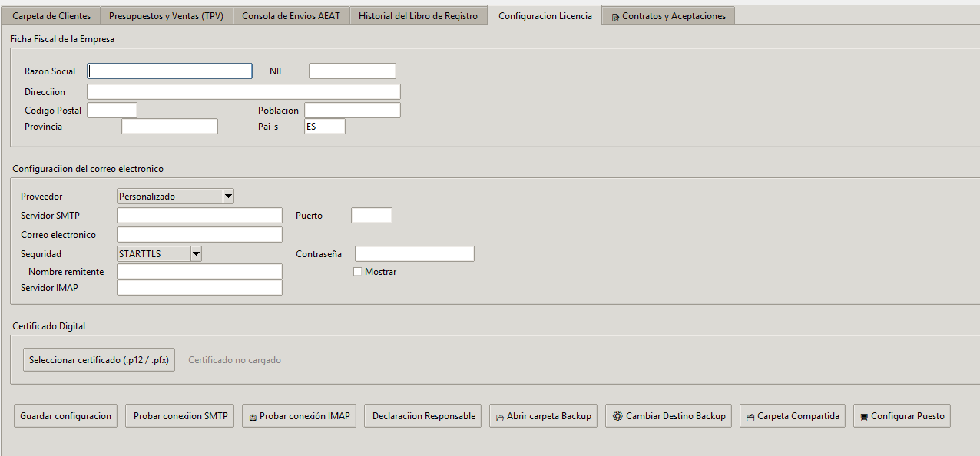Open the Declaraciion Responsable button
Screen dimensions: 980x456
click(x=423, y=416)
